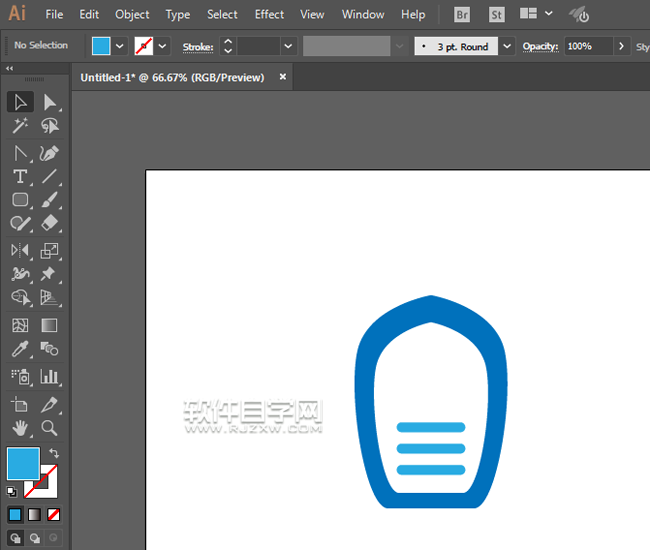Open the Effect menu
The image size is (650, 550).
pos(269,15)
